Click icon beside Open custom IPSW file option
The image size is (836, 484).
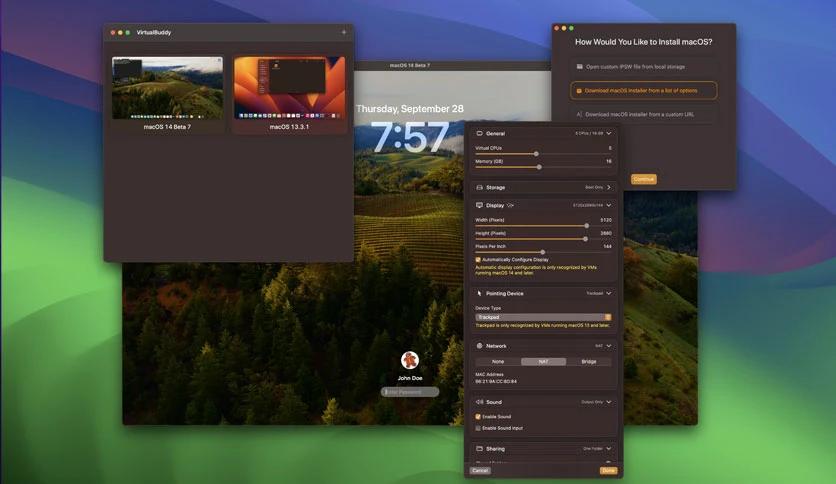coord(580,67)
